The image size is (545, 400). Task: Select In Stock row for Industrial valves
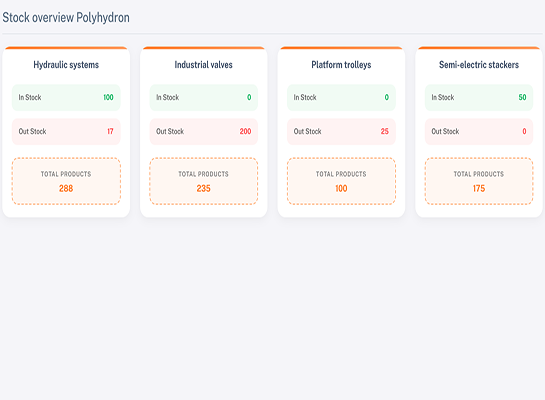(x=204, y=98)
